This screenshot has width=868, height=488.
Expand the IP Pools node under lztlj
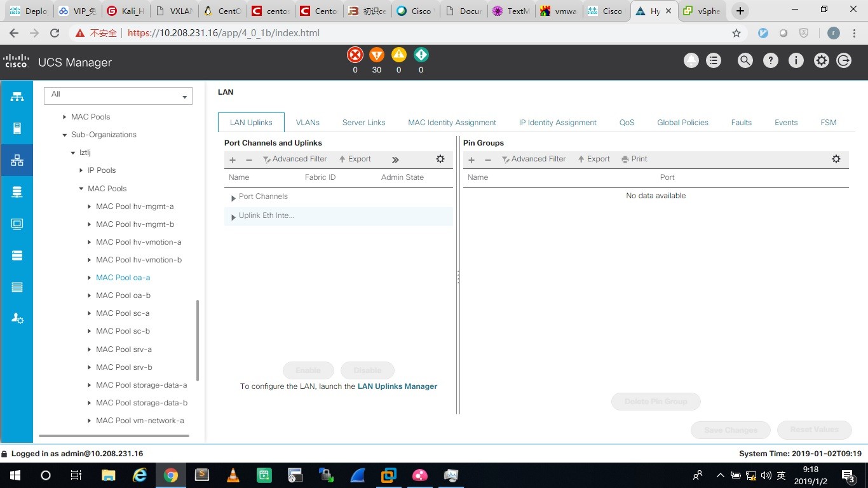click(81, 170)
